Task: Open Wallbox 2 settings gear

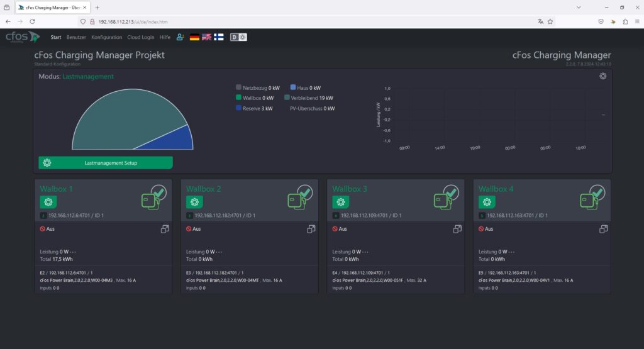Action: point(194,202)
